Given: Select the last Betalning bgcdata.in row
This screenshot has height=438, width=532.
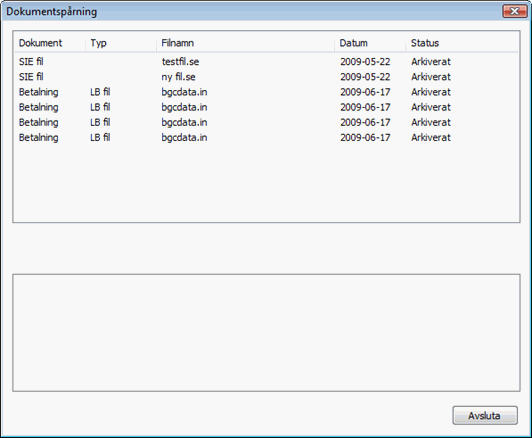Looking at the screenshot, I should point(266,137).
